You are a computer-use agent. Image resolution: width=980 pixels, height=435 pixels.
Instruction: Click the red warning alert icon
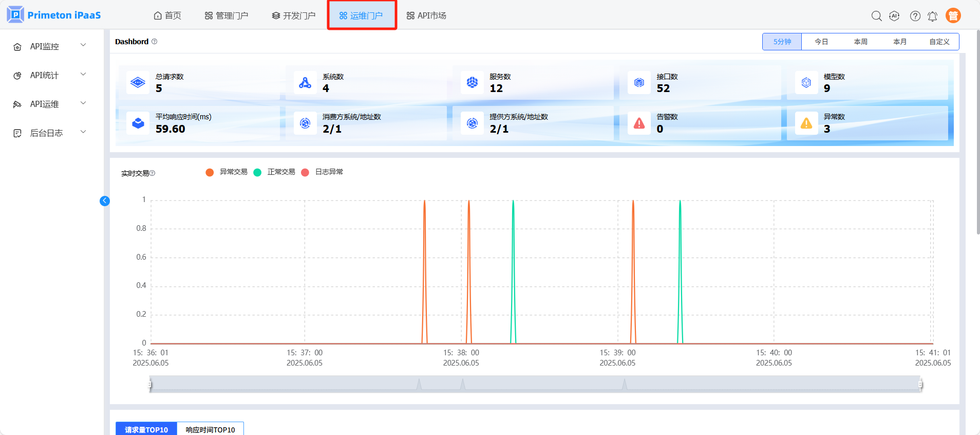639,123
